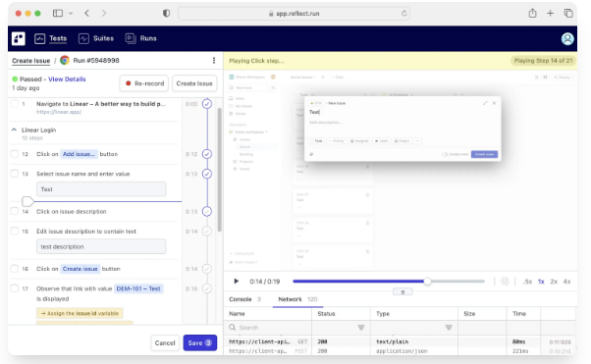Open Safari tab overview icon
591x364 pixels.
click(x=568, y=13)
